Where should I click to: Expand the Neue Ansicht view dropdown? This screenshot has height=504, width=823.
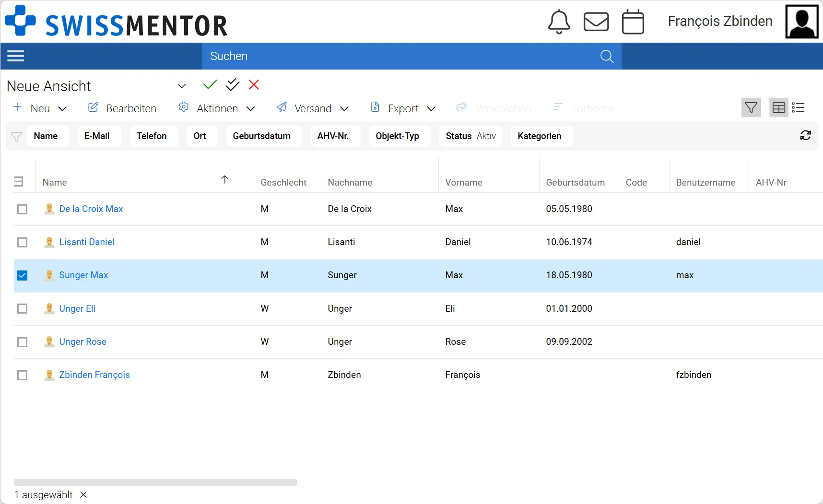181,86
